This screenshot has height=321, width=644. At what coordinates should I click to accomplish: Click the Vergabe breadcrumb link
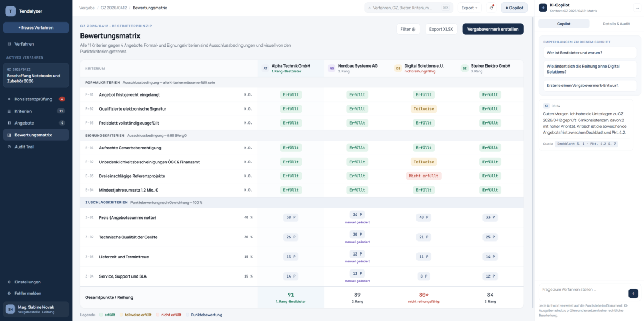pyautogui.click(x=87, y=8)
